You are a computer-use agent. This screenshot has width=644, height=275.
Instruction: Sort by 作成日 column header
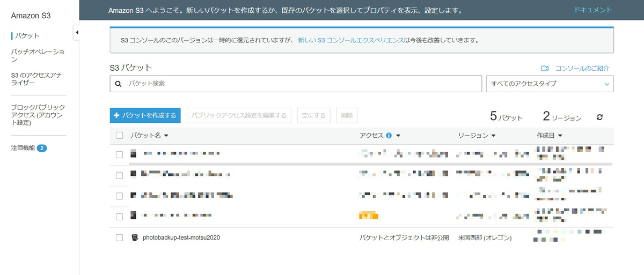(x=549, y=136)
